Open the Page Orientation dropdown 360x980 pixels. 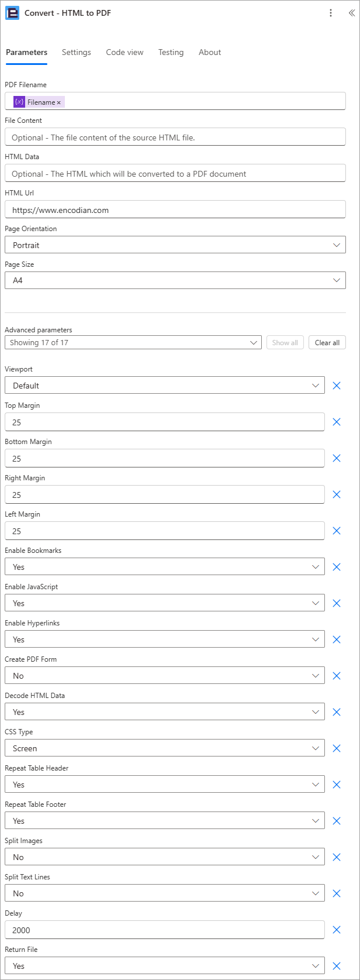point(175,245)
